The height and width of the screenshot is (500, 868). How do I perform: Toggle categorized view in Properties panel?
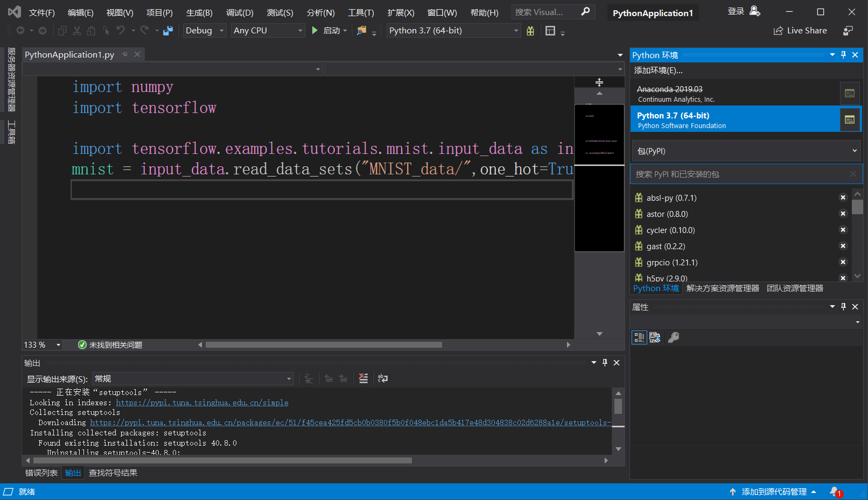(x=639, y=337)
